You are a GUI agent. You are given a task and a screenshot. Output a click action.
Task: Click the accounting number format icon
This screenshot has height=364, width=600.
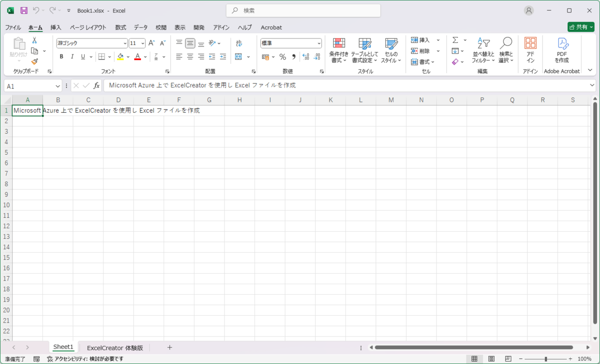click(265, 56)
